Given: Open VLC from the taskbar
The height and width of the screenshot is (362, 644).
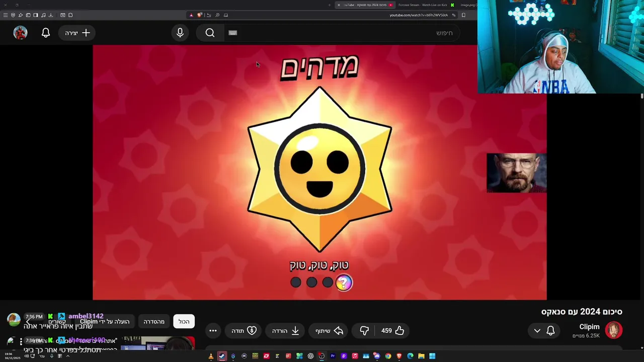Looking at the screenshot, I should pos(211,356).
